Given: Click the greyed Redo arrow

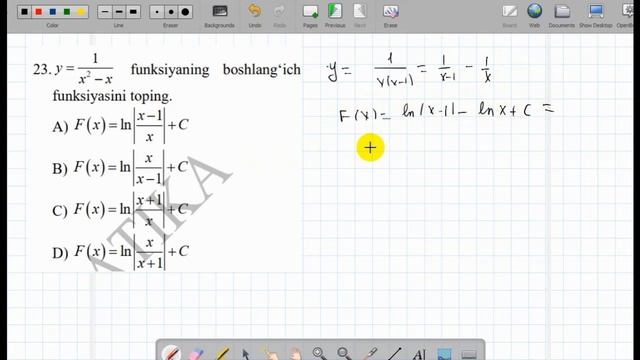Looking at the screenshot, I should pos(280,16).
